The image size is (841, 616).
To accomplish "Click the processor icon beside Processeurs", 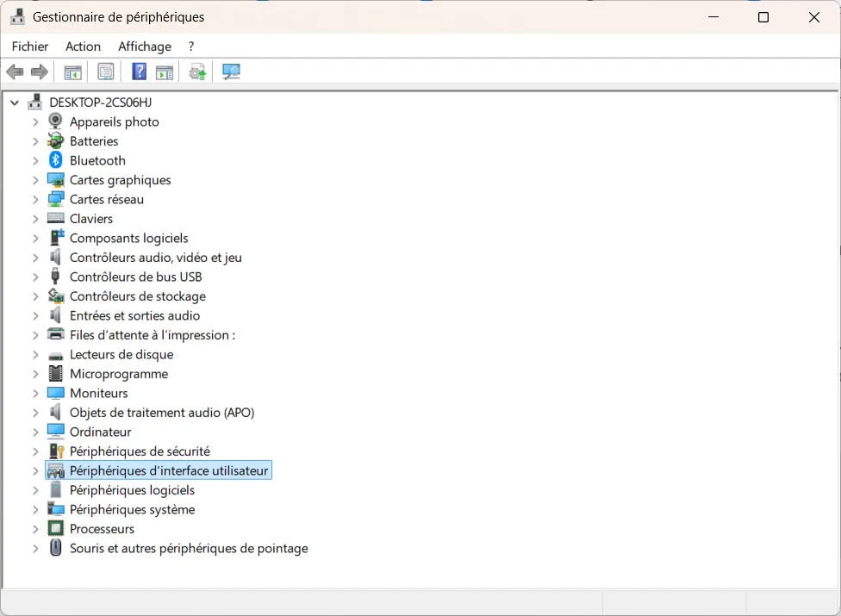I will (55, 529).
